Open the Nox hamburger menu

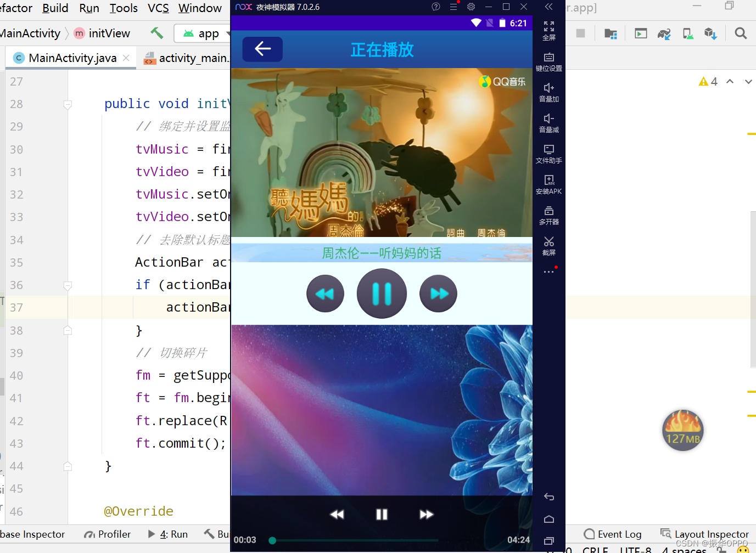(x=453, y=7)
